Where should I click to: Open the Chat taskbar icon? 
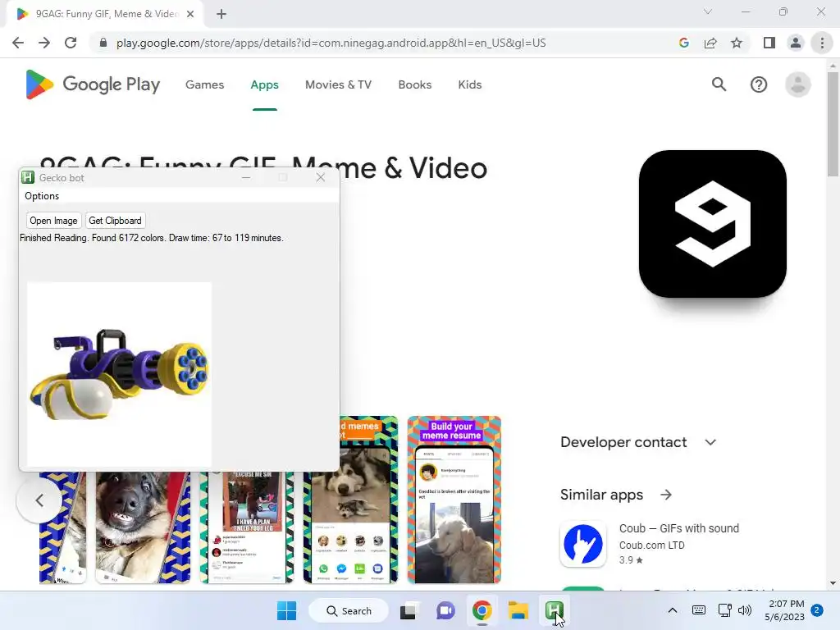pos(445,610)
